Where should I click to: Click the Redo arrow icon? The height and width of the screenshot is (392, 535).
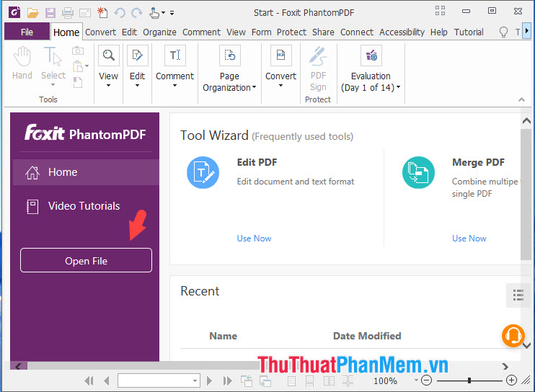pyautogui.click(x=137, y=13)
